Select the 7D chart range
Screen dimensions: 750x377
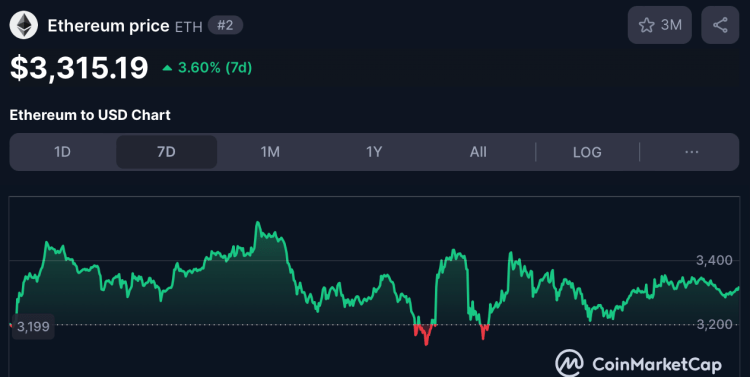166,152
